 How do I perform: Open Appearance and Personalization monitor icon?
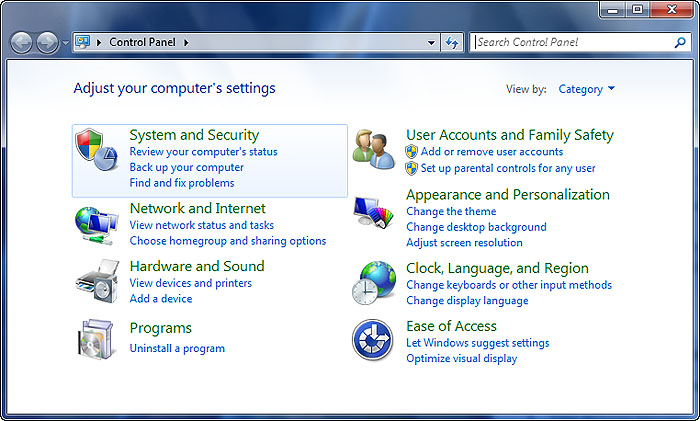pos(373,213)
